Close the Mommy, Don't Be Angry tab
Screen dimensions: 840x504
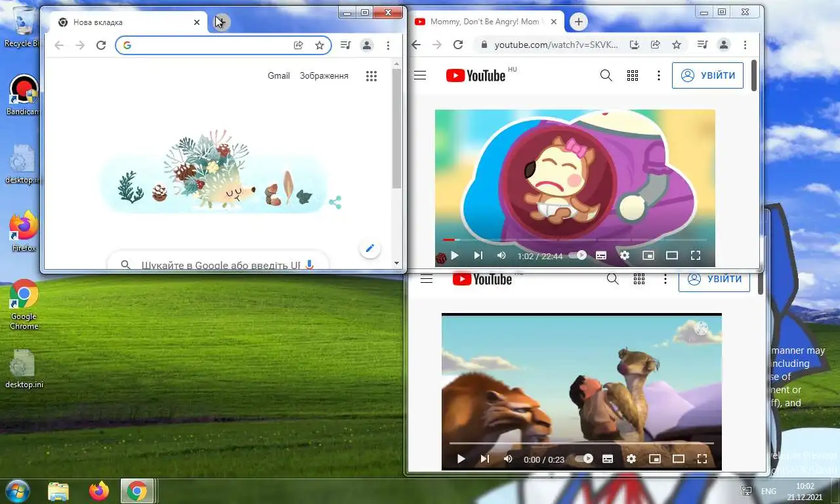[554, 22]
